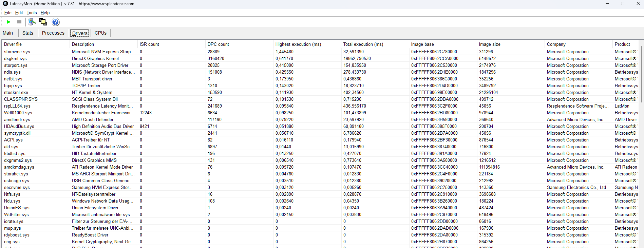Stop monitoring with the gray stop icon
Image resolution: width=644 pixels, height=248 pixels.
pos(19,22)
